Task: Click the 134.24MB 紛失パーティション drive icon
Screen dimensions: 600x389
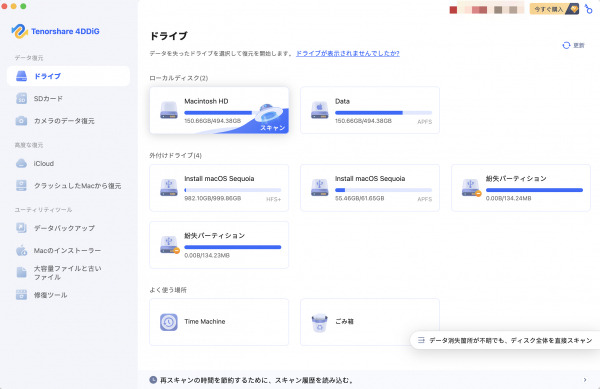Action: point(471,188)
